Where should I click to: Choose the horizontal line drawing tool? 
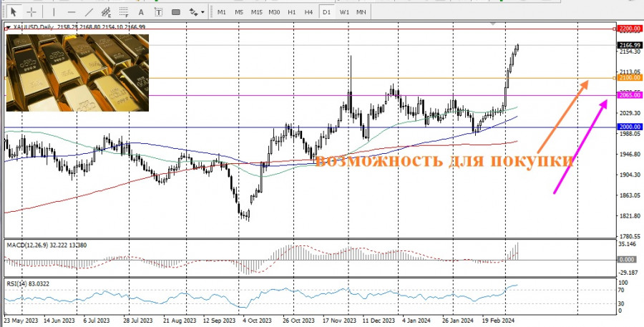point(72,12)
